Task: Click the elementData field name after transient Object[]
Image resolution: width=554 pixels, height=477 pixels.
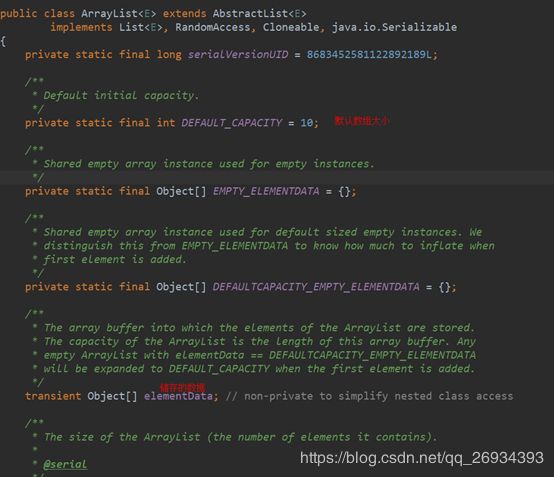Action: click(x=178, y=396)
